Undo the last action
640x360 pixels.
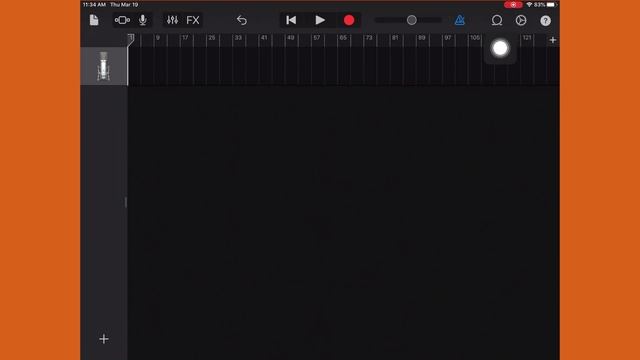click(x=242, y=20)
